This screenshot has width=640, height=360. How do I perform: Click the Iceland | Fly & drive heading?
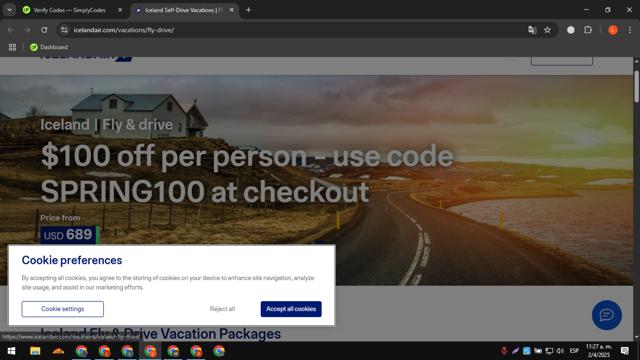click(x=107, y=124)
